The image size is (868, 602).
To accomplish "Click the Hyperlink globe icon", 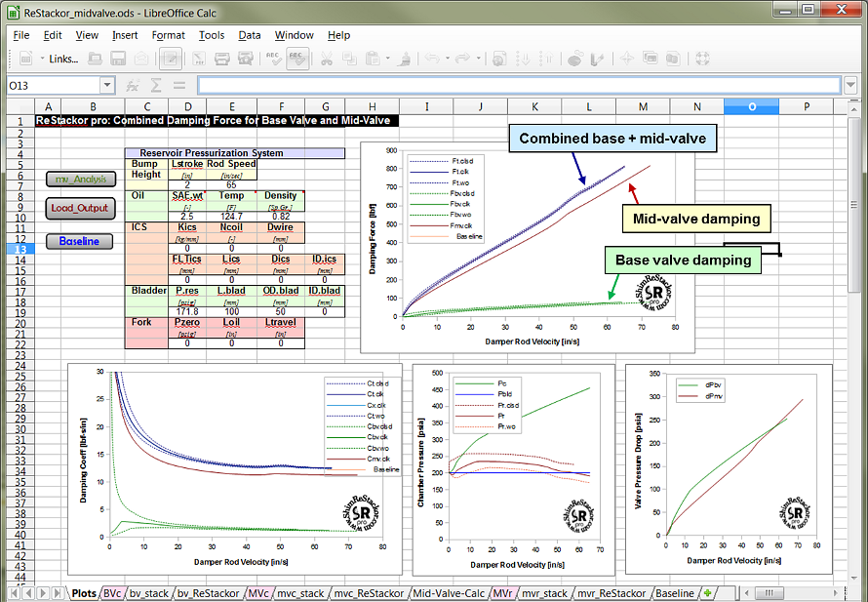I will coord(499,59).
